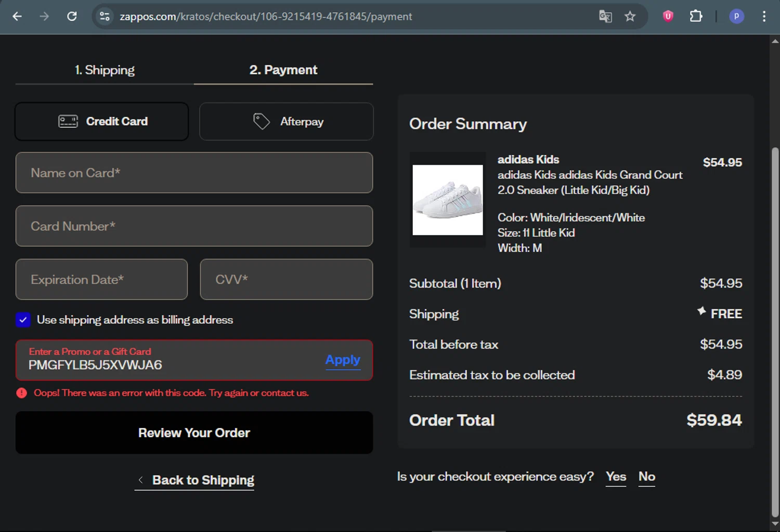Image resolution: width=780 pixels, height=532 pixels.
Task: Switch to 1. Shipping step tab
Action: (x=105, y=70)
